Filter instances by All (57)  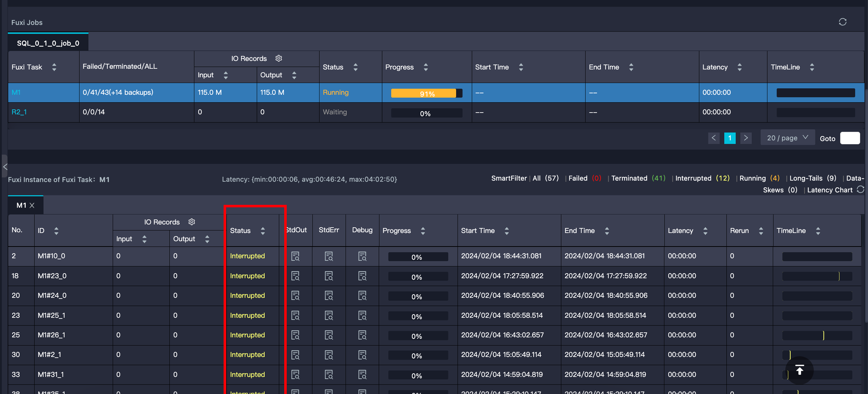pos(546,178)
